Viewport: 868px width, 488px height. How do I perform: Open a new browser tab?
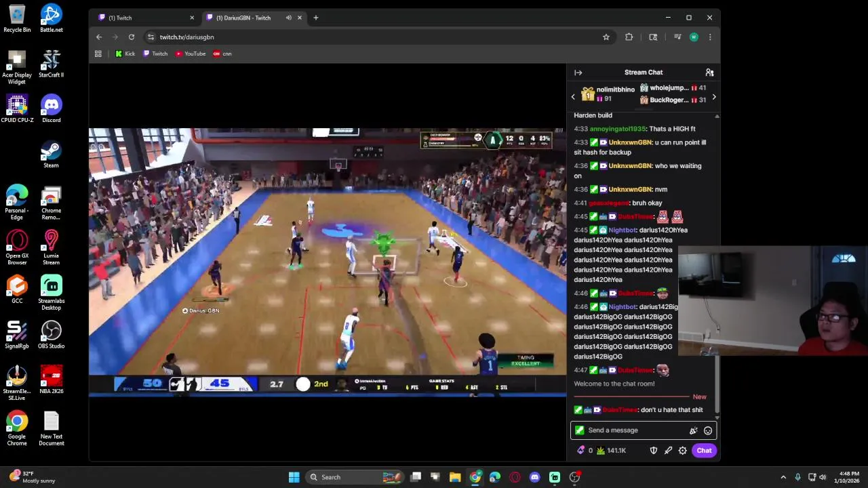pyautogui.click(x=315, y=18)
